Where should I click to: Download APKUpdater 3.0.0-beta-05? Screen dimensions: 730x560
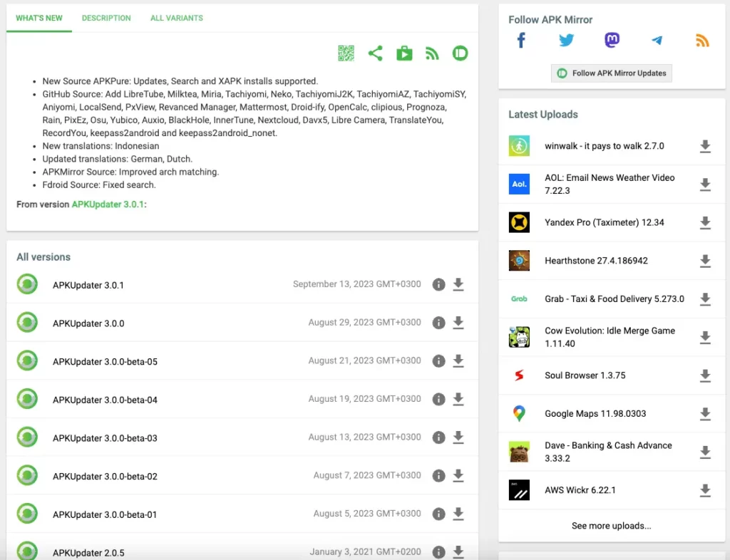tap(458, 361)
